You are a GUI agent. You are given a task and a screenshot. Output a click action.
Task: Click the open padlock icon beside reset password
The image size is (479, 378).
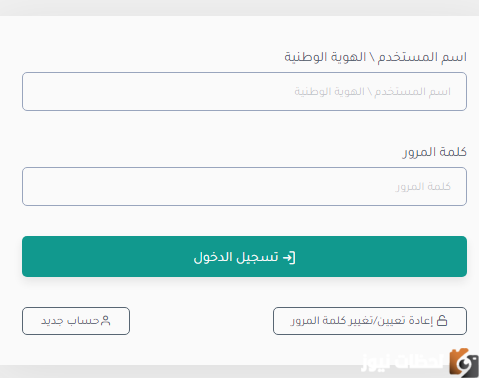coord(442,321)
